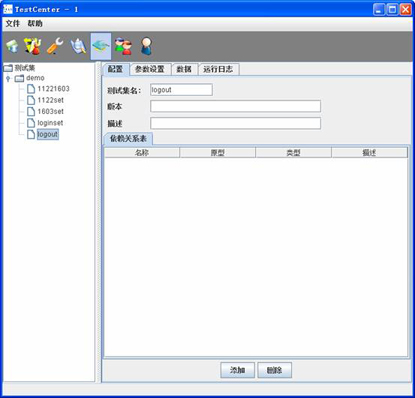Click the 类型 column header

pyautogui.click(x=293, y=153)
